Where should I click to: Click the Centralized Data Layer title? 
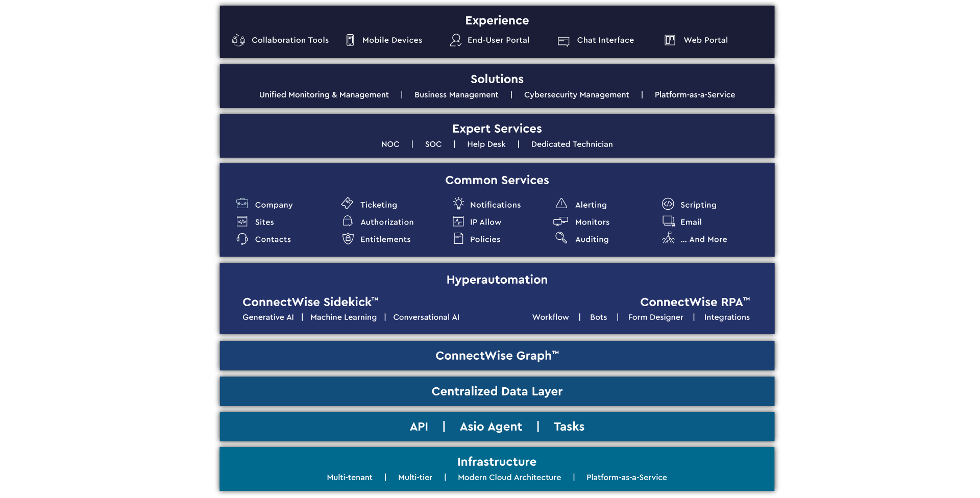point(497,391)
